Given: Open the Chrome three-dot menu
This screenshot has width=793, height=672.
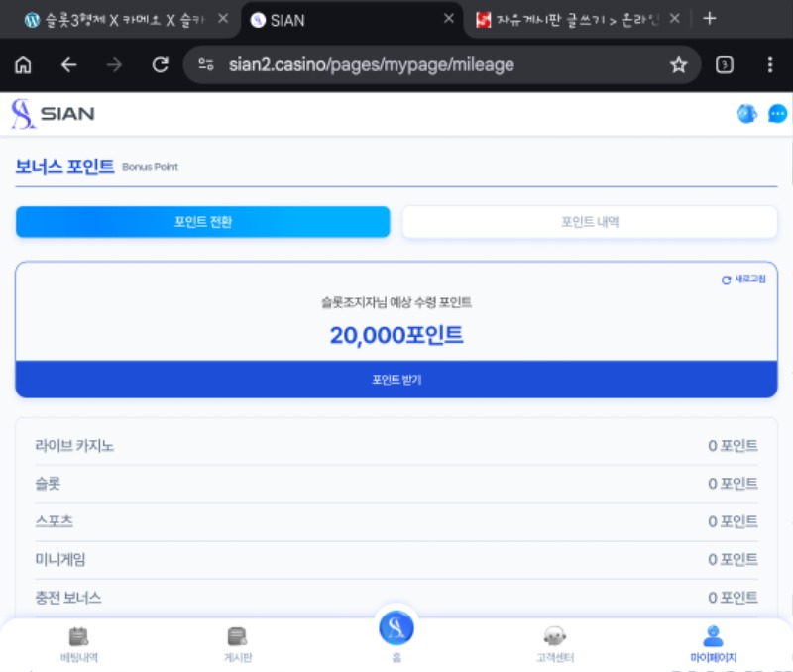Looking at the screenshot, I should pyautogui.click(x=770, y=65).
